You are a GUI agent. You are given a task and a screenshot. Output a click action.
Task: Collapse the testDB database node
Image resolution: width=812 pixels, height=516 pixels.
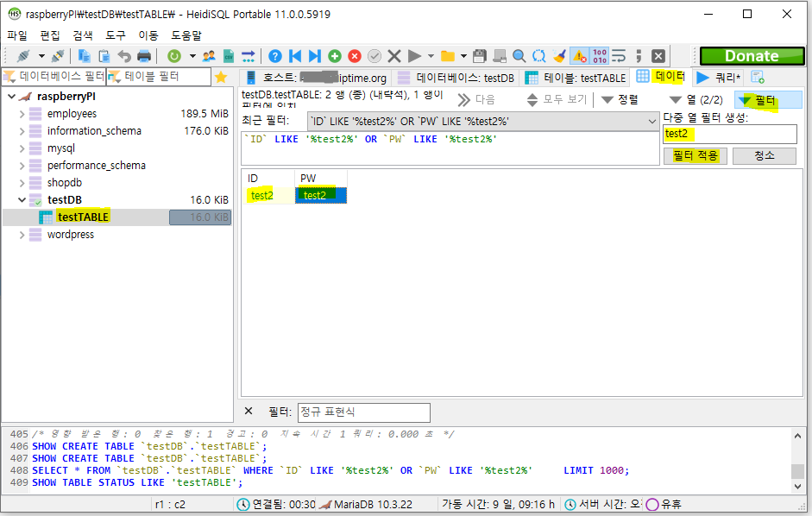[x=22, y=200]
